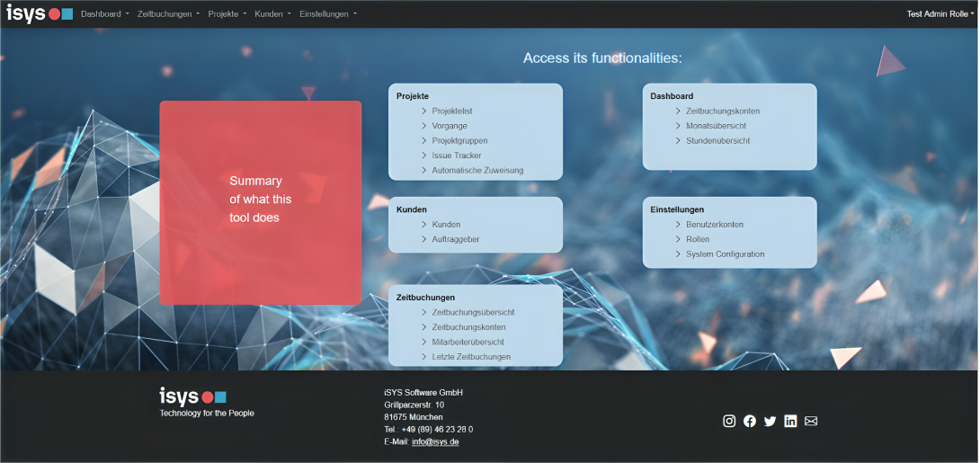Click the chevron icon next to Projektelist
This screenshot has height=463, width=980.
click(x=423, y=111)
